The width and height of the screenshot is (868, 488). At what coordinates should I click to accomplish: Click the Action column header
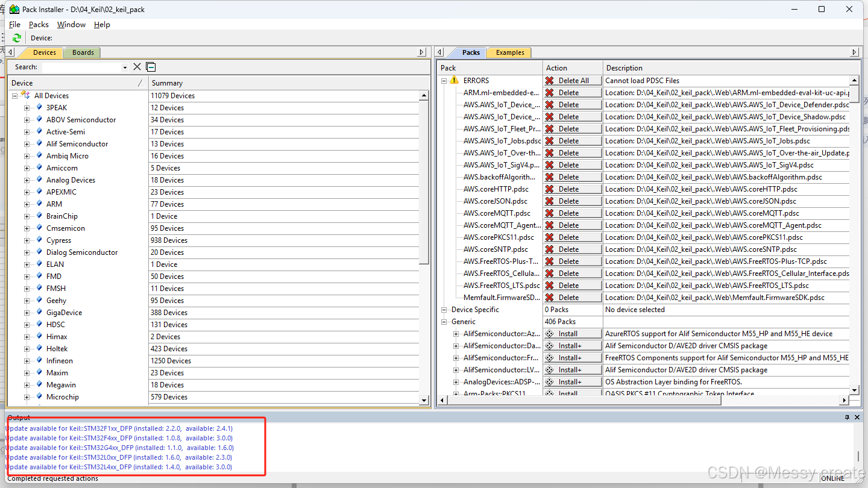(x=573, y=67)
